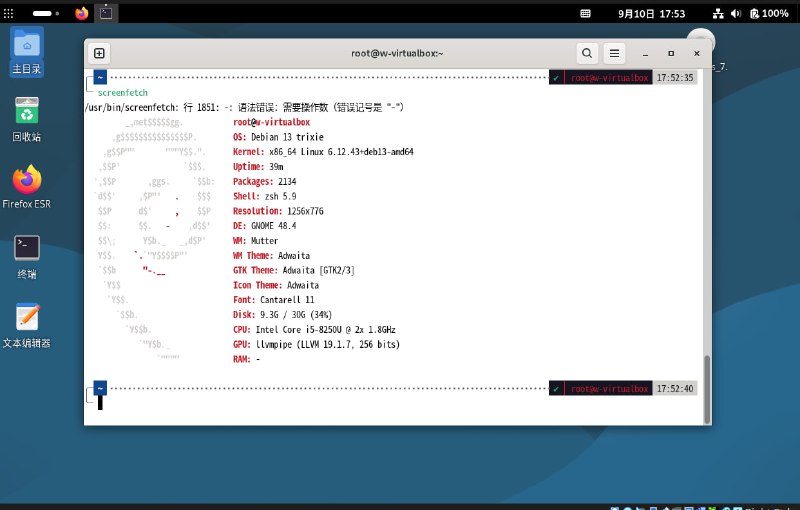Click the bottom prompt's root@w-virtualbox segment
The width and height of the screenshot is (800, 510).
pos(609,389)
